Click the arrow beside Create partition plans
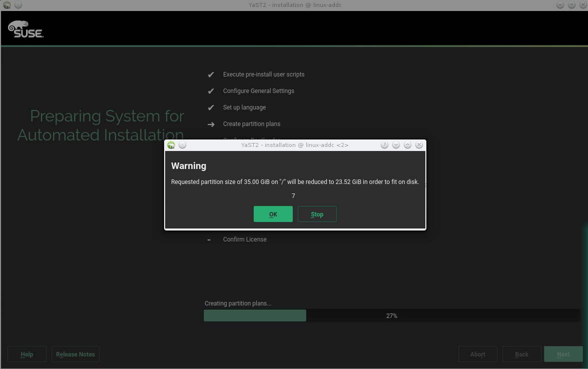The height and width of the screenshot is (369, 588). [211, 124]
